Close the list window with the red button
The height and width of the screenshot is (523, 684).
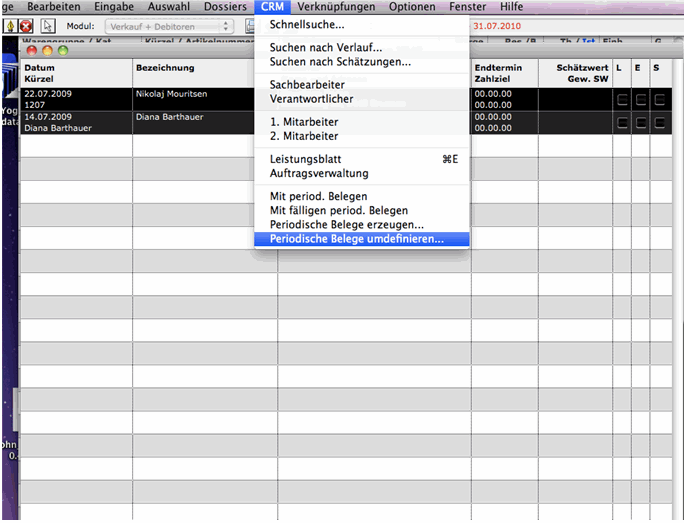point(31,49)
